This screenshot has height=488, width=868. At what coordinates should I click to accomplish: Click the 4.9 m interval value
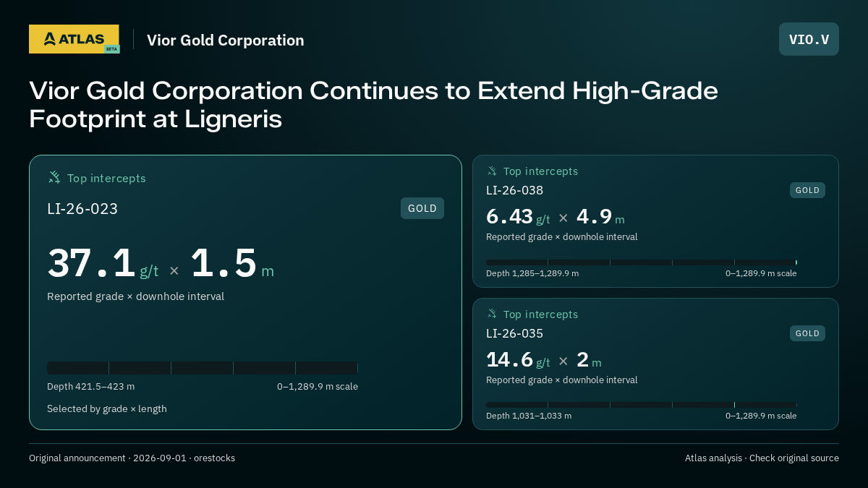[x=600, y=217]
